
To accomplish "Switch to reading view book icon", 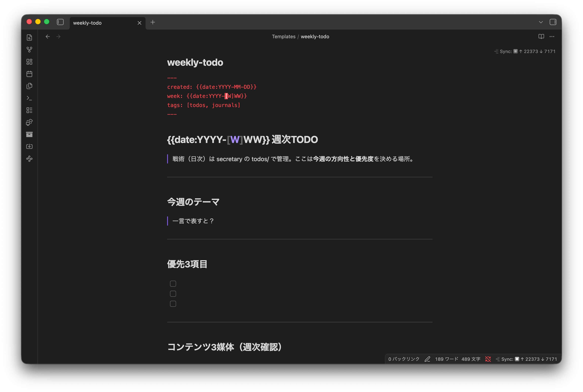I will point(541,37).
